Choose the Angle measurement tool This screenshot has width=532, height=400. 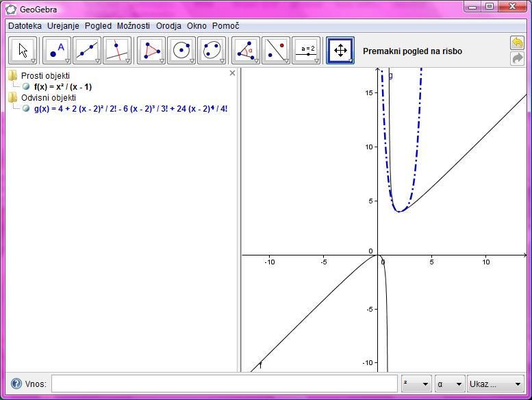click(x=246, y=51)
